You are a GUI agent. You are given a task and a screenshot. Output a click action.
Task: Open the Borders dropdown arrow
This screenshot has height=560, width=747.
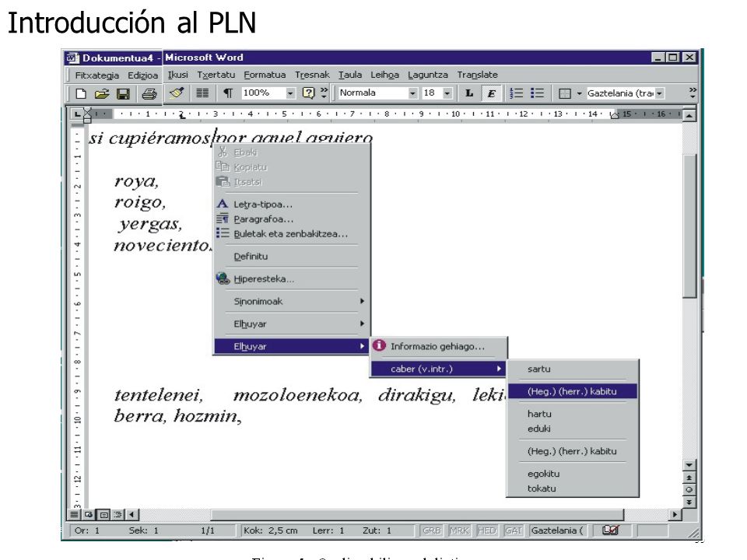(x=579, y=93)
